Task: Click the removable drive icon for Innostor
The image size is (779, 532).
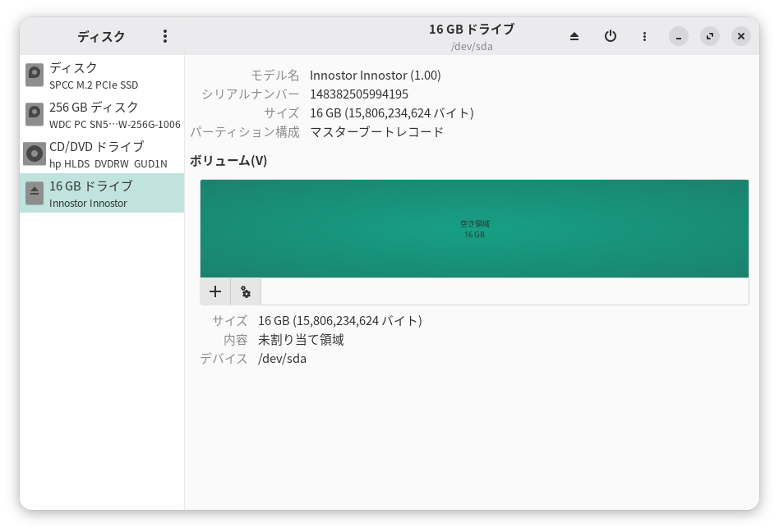Action: tap(35, 194)
